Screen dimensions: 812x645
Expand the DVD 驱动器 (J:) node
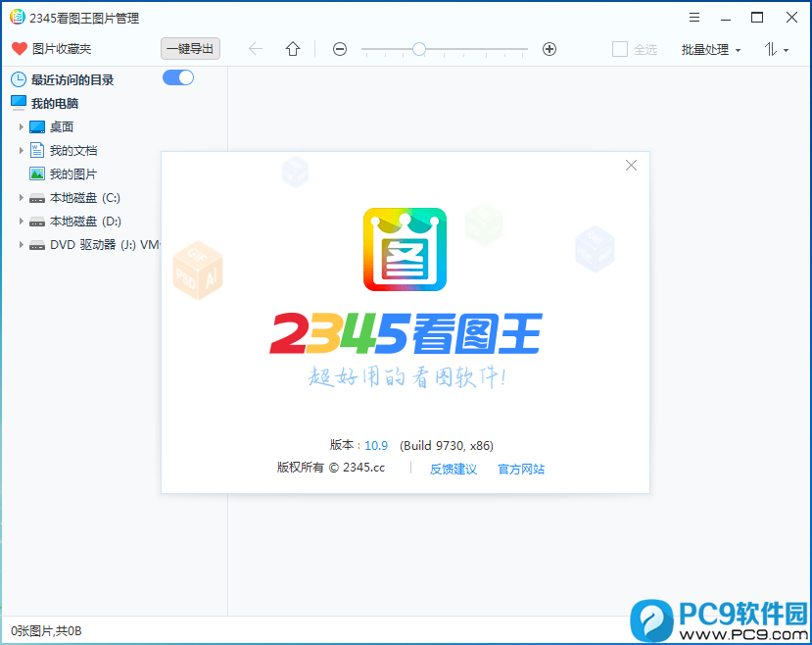[22, 245]
